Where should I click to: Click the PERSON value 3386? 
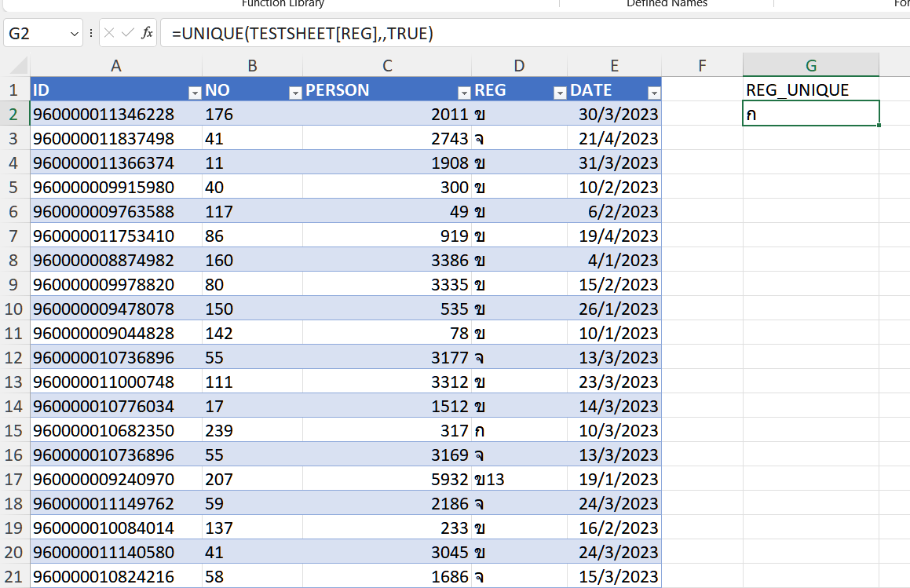point(387,261)
